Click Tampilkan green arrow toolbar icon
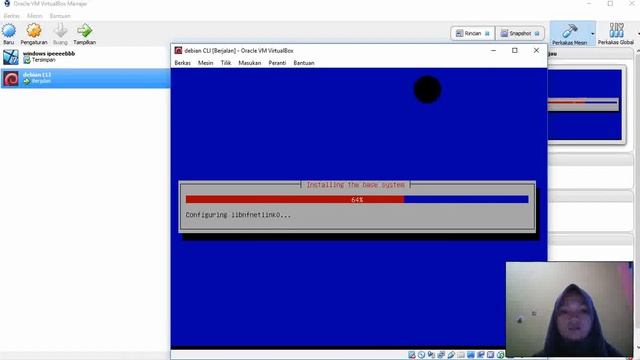 click(84, 31)
